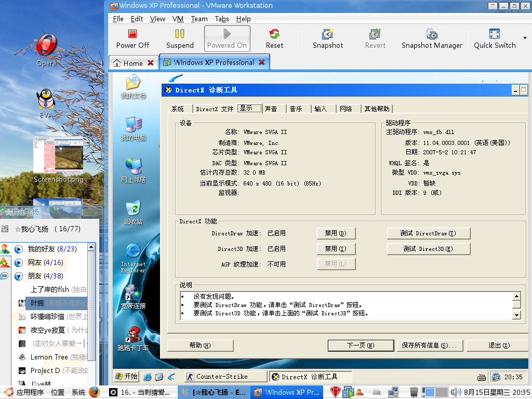Go to next page with 下一页(N)

(361, 345)
